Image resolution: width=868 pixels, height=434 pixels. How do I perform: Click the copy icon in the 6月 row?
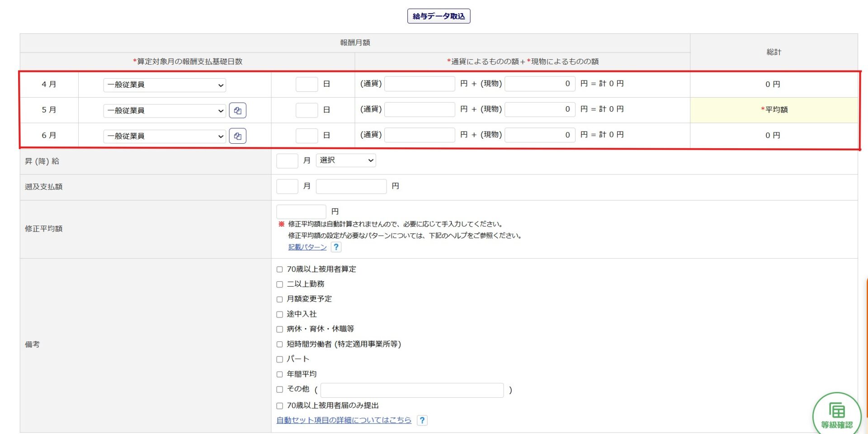click(238, 136)
